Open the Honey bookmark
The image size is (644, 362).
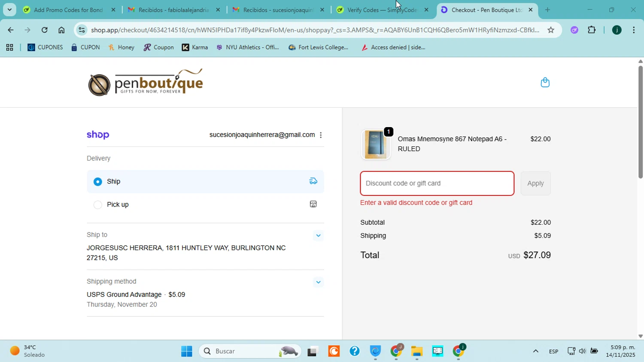pyautogui.click(x=121, y=48)
